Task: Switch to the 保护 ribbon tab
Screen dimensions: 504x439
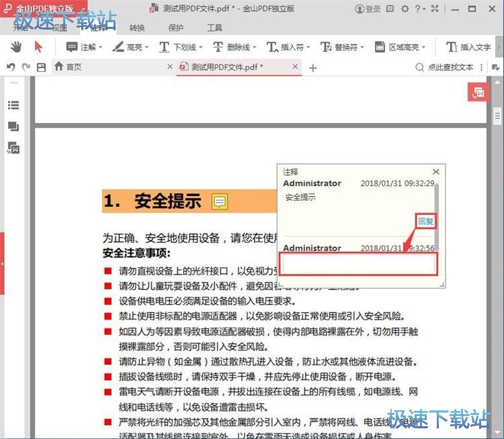Action: pyautogui.click(x=176, y=28)
